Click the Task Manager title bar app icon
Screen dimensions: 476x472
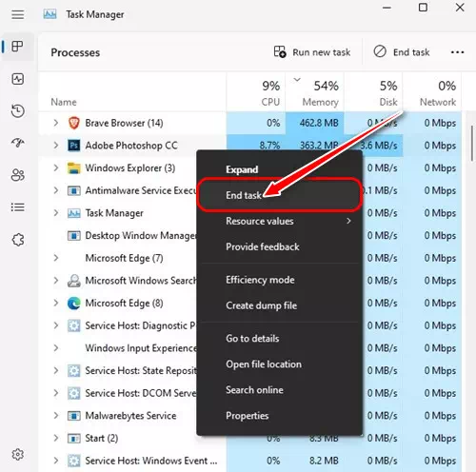pyautogui.click(x=50, y=14)
